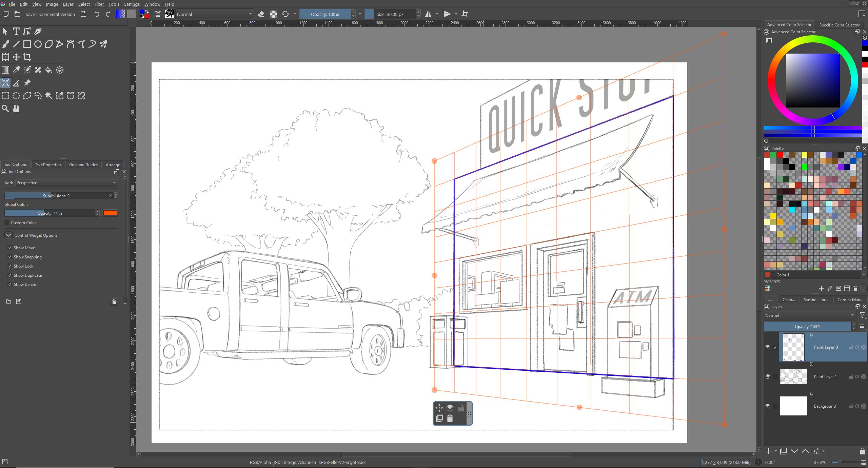Hide the Background layer eye icon
Viewport: 868px width, 468px height.
(x=768, y=406)
